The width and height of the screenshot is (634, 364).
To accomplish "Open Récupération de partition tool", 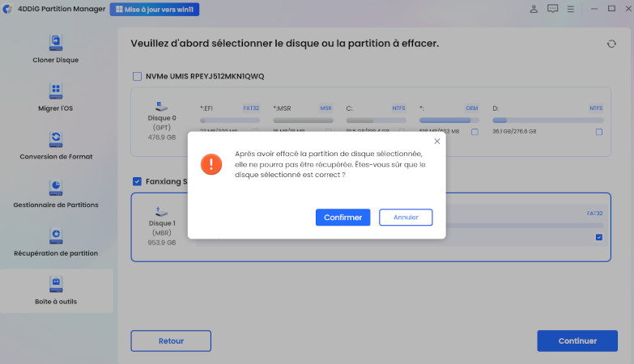I will pyautogui.click(x=56, y=243).
